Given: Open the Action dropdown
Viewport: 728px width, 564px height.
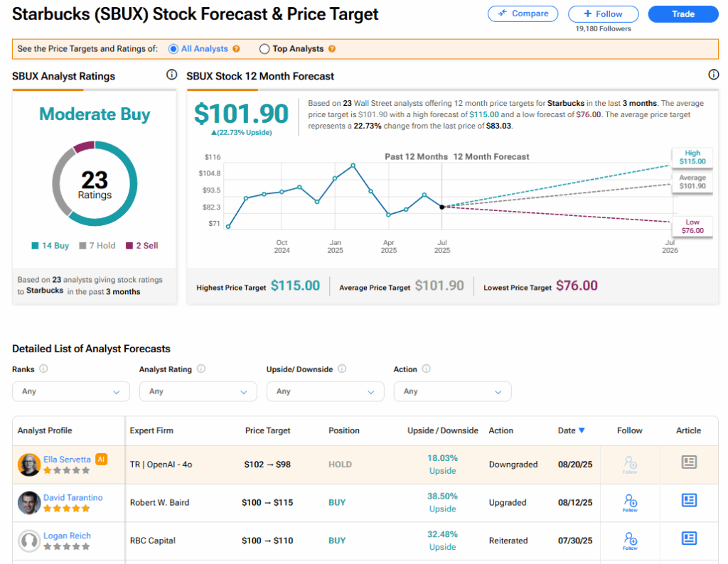Looking at the screenshot, I should [453, 391].
